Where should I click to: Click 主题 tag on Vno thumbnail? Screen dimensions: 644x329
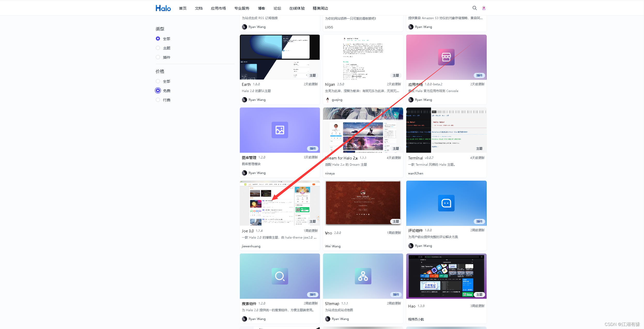coord(396,221)
